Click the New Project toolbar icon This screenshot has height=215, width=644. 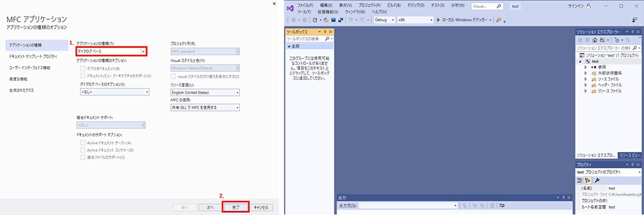pyautogui.click(x=315, y=20)
